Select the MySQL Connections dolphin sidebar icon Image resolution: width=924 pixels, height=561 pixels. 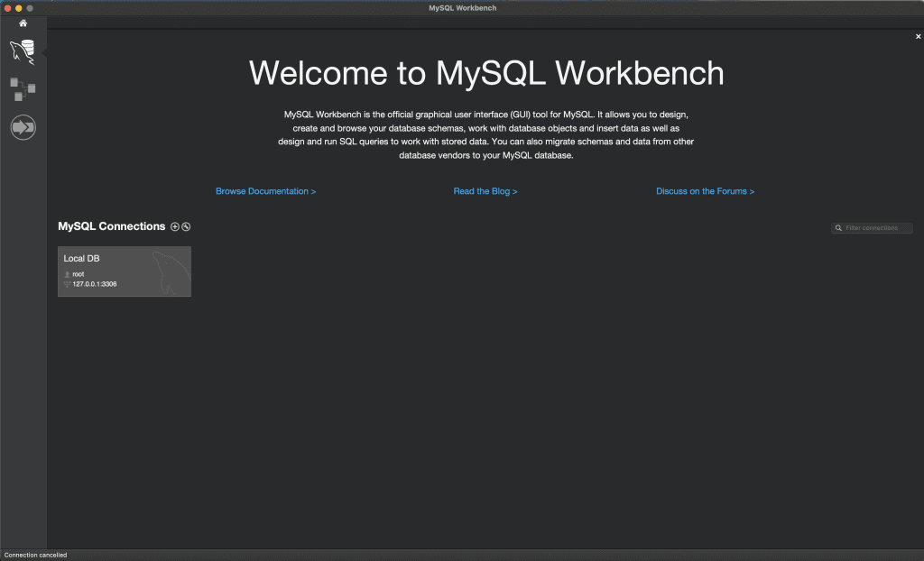point(23,51)
